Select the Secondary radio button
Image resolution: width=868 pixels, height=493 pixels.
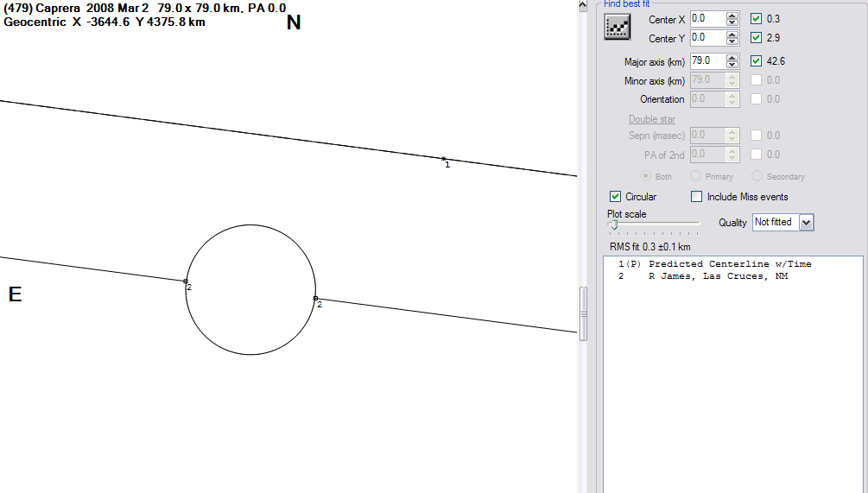pyautogui.click(x=757, y=176)
